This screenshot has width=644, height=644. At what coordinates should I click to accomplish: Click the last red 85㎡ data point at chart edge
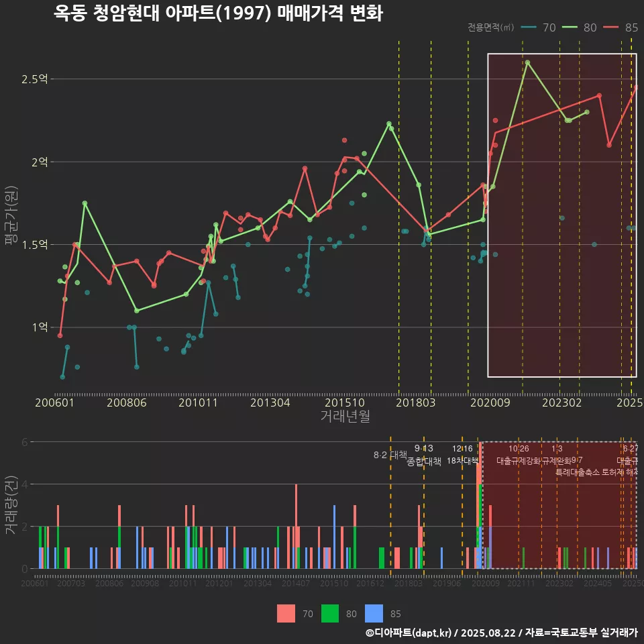point(636,87)
